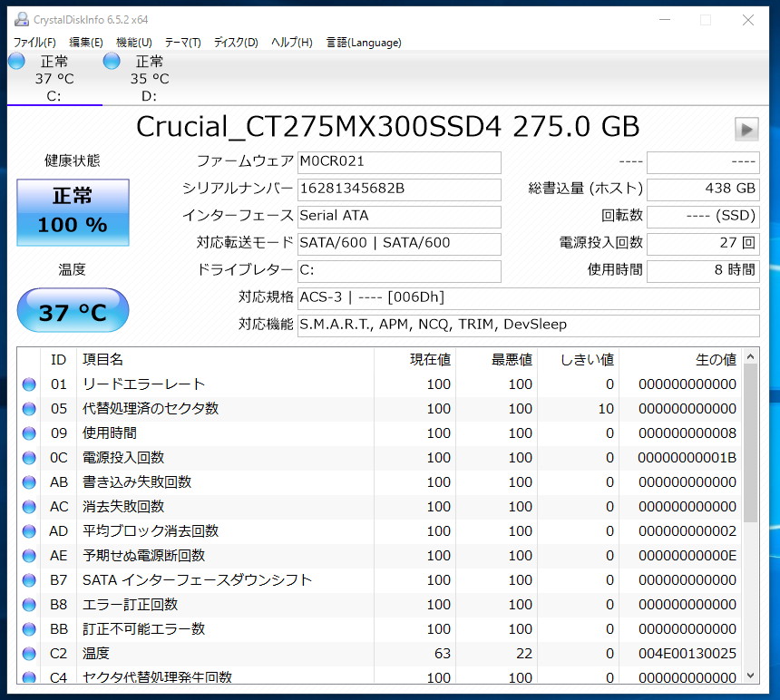Click the power on hours value 8 時間

703,271
